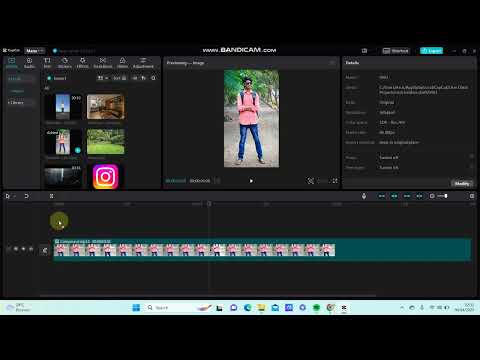The height and width of the screenshot is (360, 480).
Task: Mute the main track audio
Action: click(x=31, y=249)
